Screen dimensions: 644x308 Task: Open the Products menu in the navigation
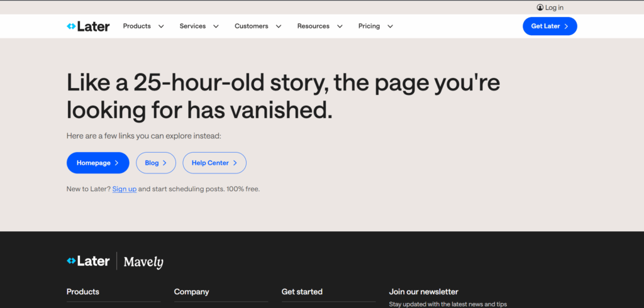point(137,26)
